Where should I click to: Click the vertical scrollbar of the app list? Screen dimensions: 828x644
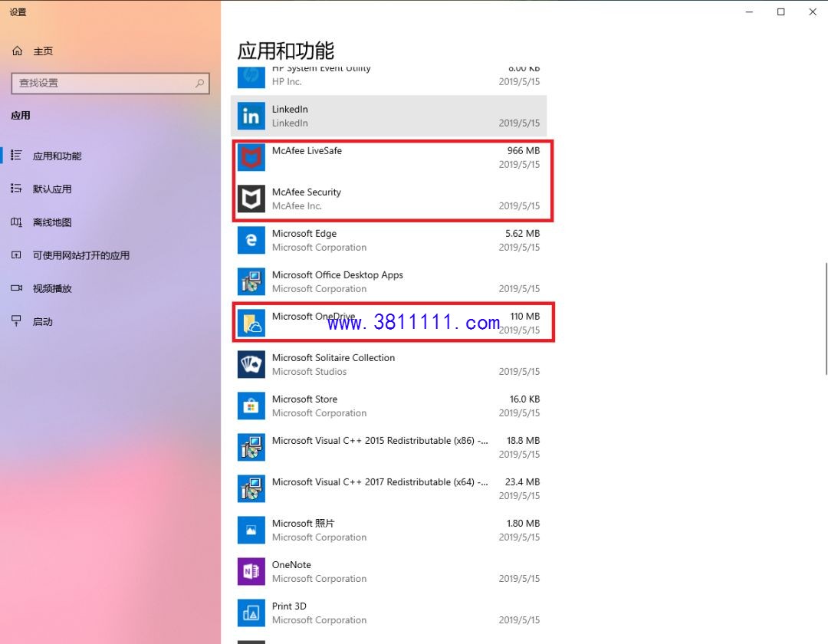[826, 318]
